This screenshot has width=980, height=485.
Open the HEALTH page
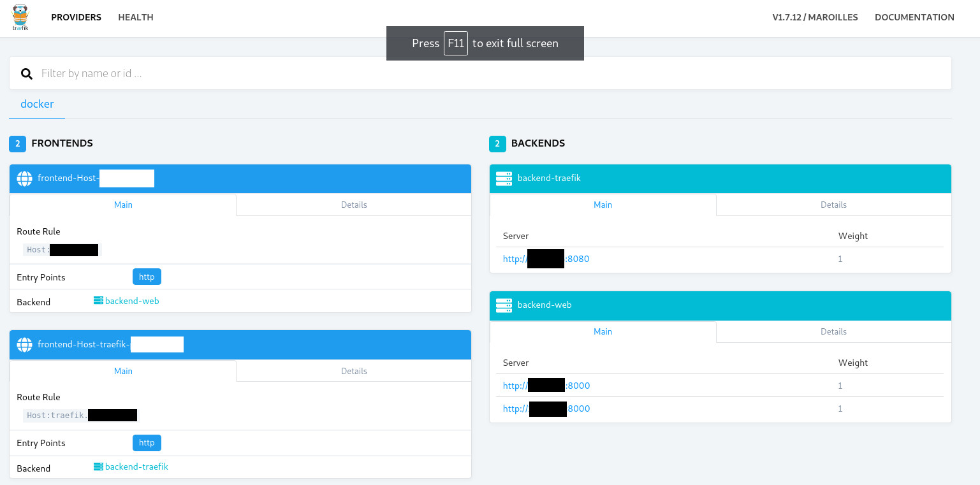135,17
